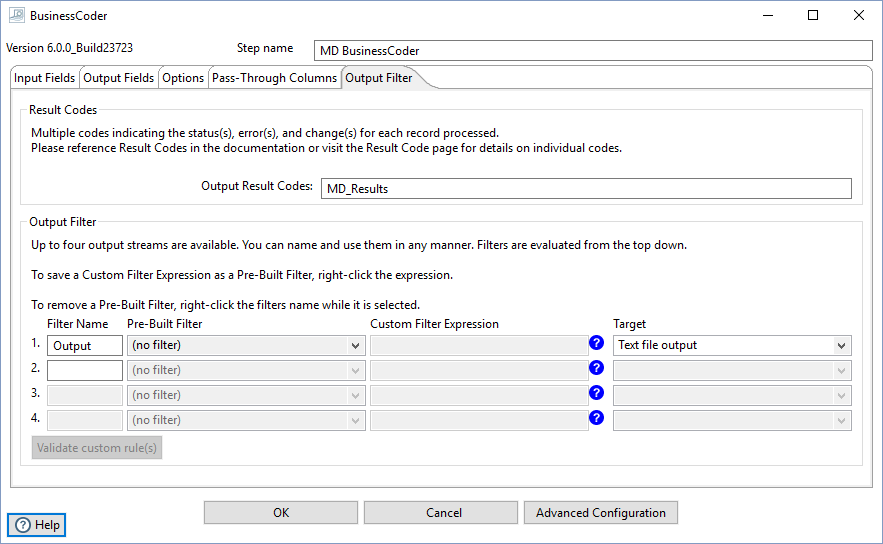This screenshot has height=544, width=883.
Task: Open the second row Target dropdown
Action: click(732, 370)
